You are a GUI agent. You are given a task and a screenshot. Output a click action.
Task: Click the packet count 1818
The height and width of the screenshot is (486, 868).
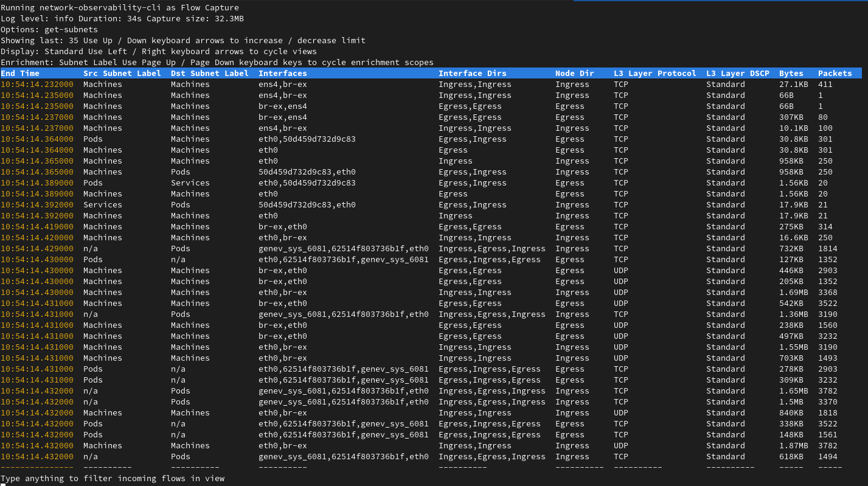pos(828,412)
